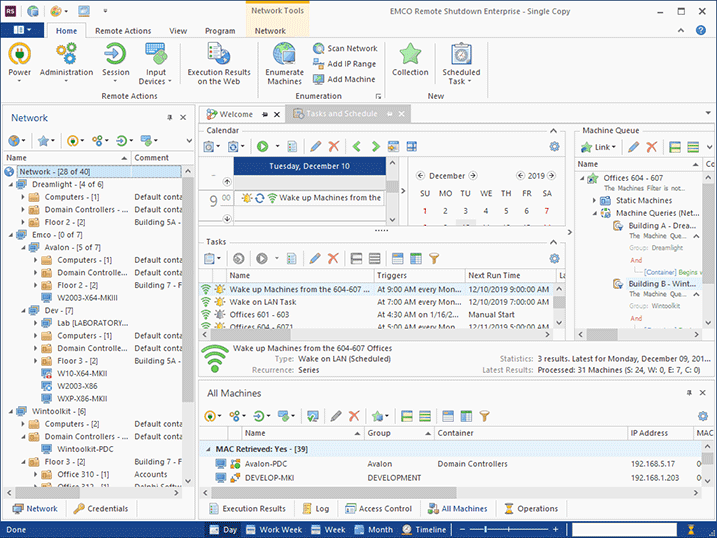This screenshot has width=717, height=538.
Task: Select the Month calendar view
Action: (373, 529)
